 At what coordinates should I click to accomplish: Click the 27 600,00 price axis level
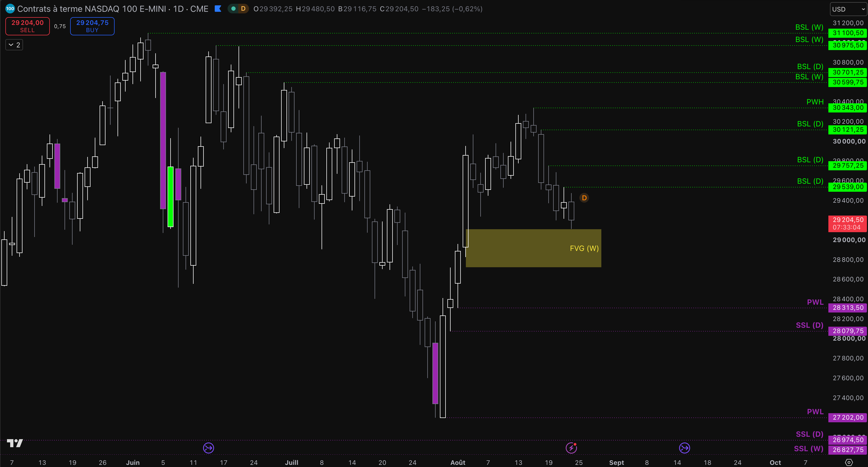848,378
